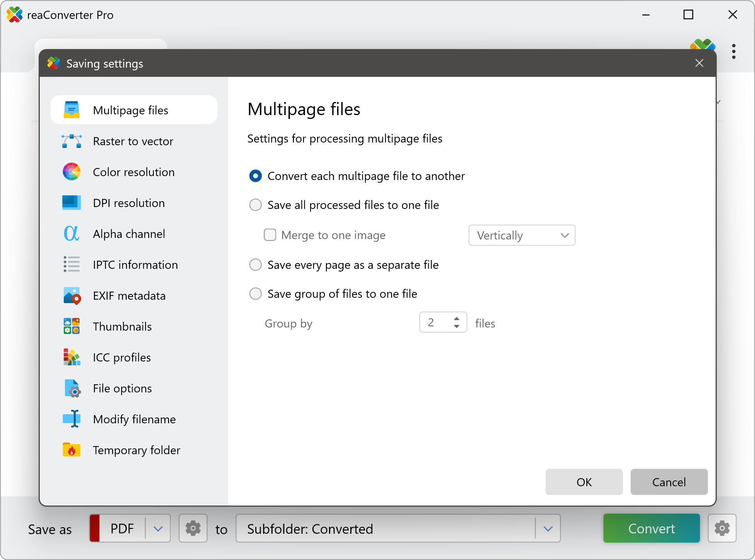The height and width of the screenshot is (560, 755).
Task: Expand the Vertically merge direction dropdown
Action: [522, 235]
